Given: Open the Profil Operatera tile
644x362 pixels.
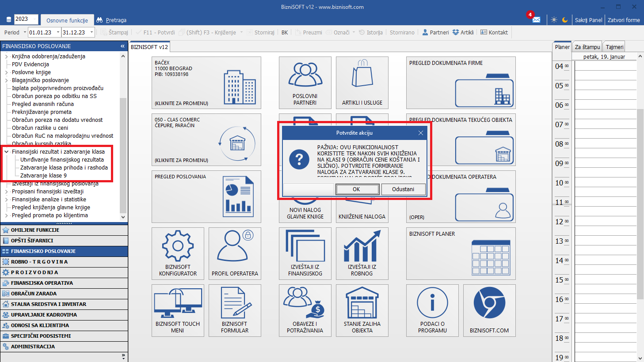Looking at the screenshot, I should 235,253.
